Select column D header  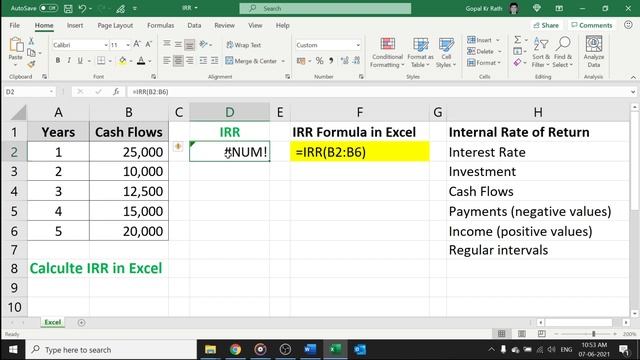pos(229,112)
